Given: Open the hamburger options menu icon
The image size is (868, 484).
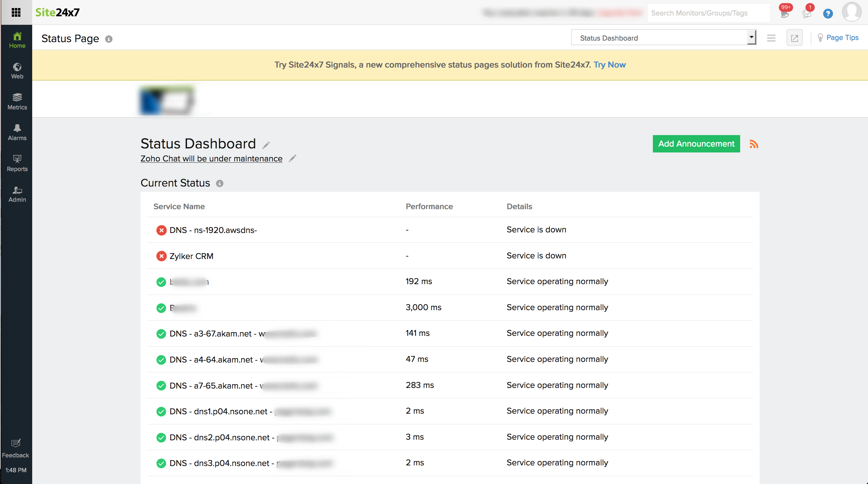Looking at the screenshot, I should [771, 38].
